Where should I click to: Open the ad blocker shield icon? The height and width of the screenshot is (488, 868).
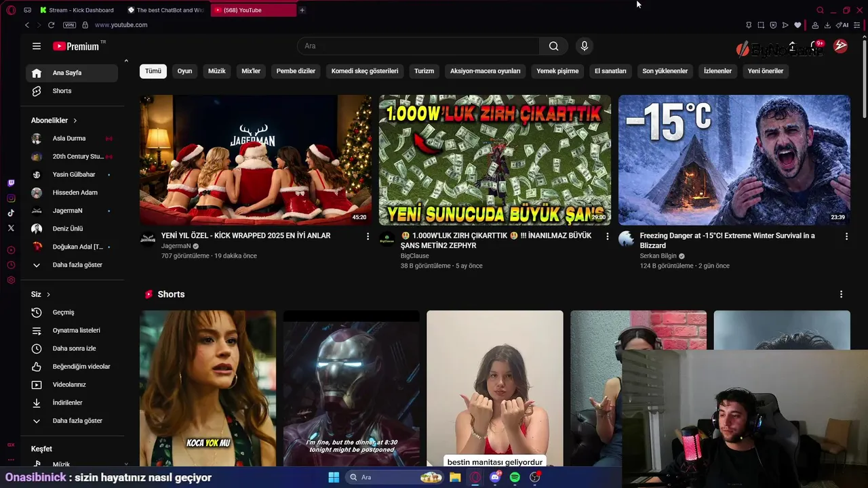[773, 25]
